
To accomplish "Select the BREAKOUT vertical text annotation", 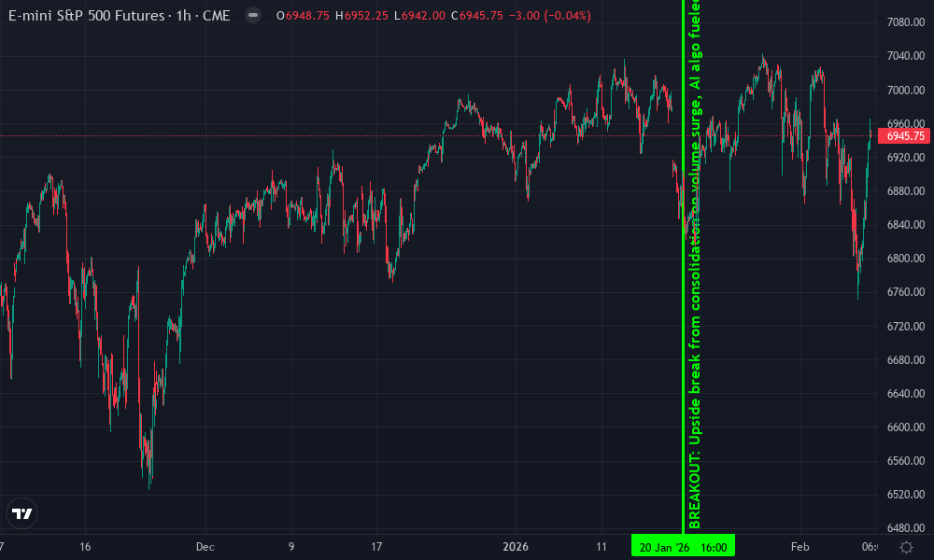I will pos(695,265).
